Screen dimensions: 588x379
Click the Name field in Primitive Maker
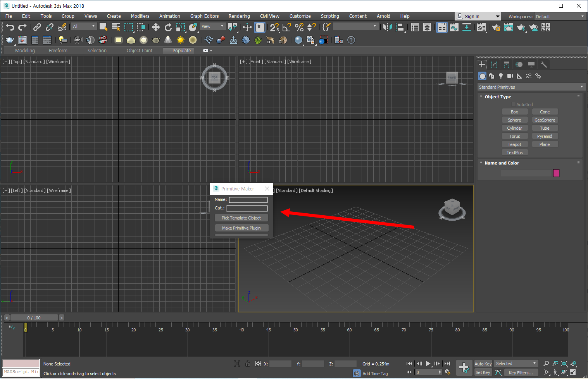click(x=248, y=200)
